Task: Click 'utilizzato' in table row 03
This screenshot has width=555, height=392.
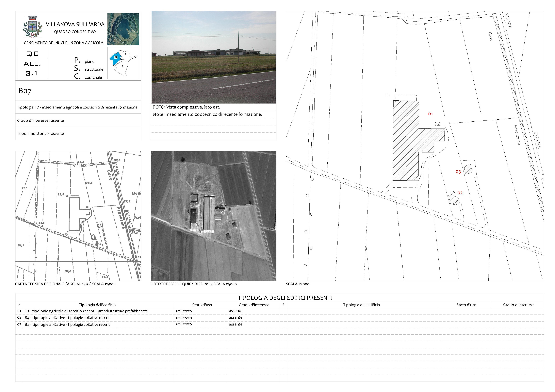Action: (x=184, y=324)
